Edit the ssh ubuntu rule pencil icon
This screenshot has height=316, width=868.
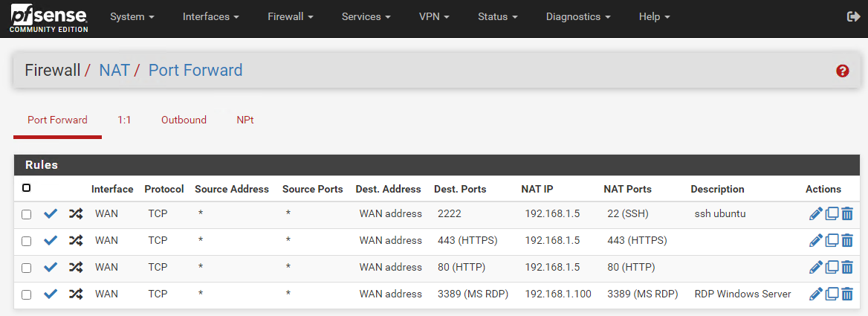pyautogui.click(x=816, y=214)
